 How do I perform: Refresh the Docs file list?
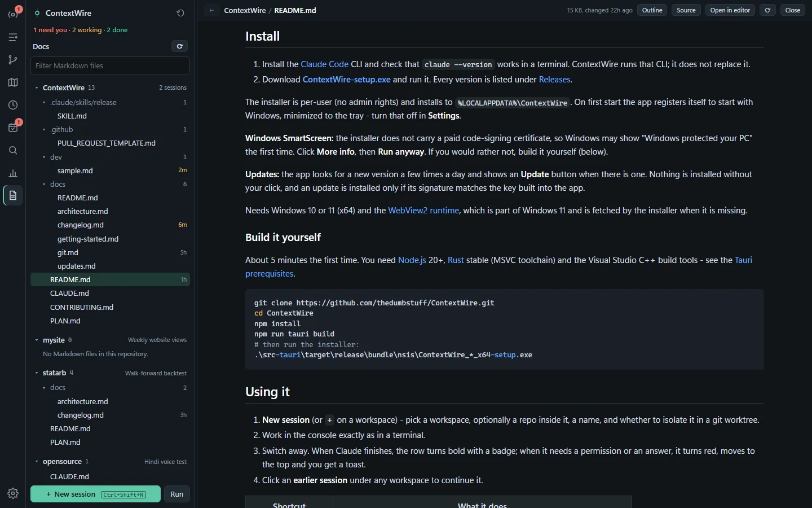click(180, 46)
